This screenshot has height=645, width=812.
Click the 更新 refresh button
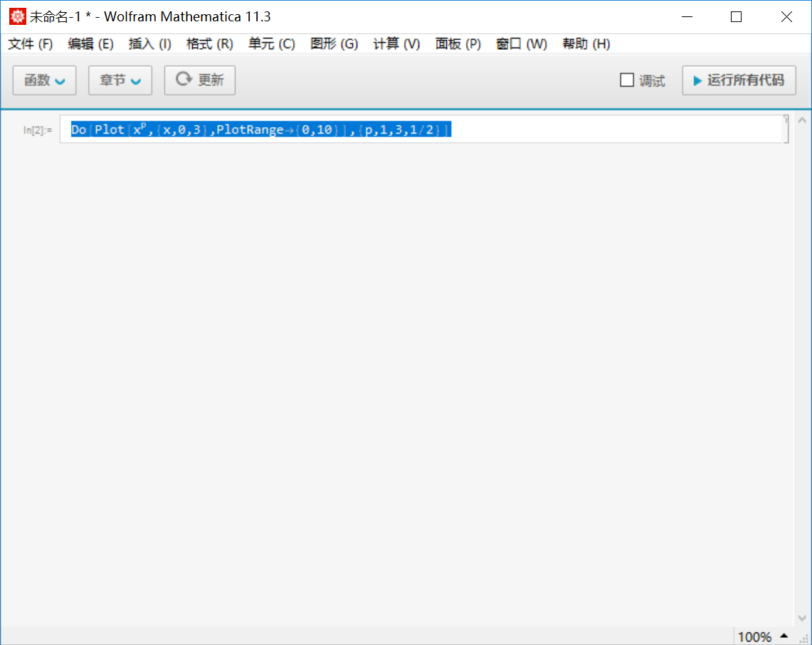pyautogui.click(x=200, y=80)
